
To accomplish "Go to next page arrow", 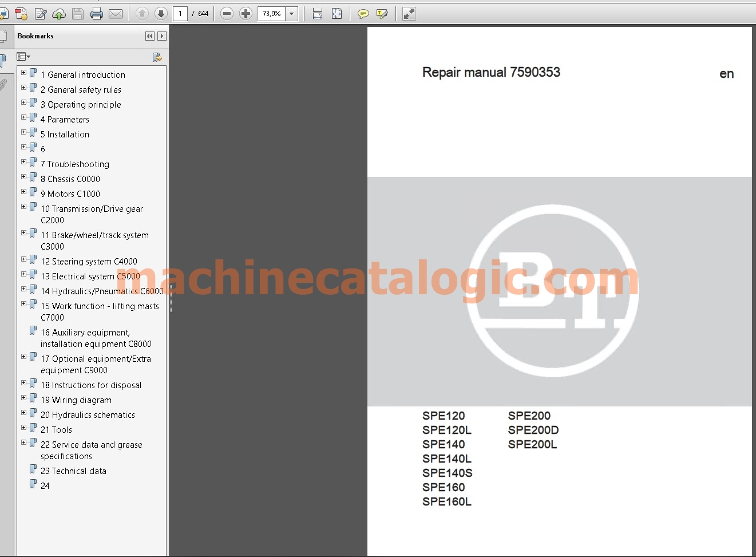I will click(161, 14).
